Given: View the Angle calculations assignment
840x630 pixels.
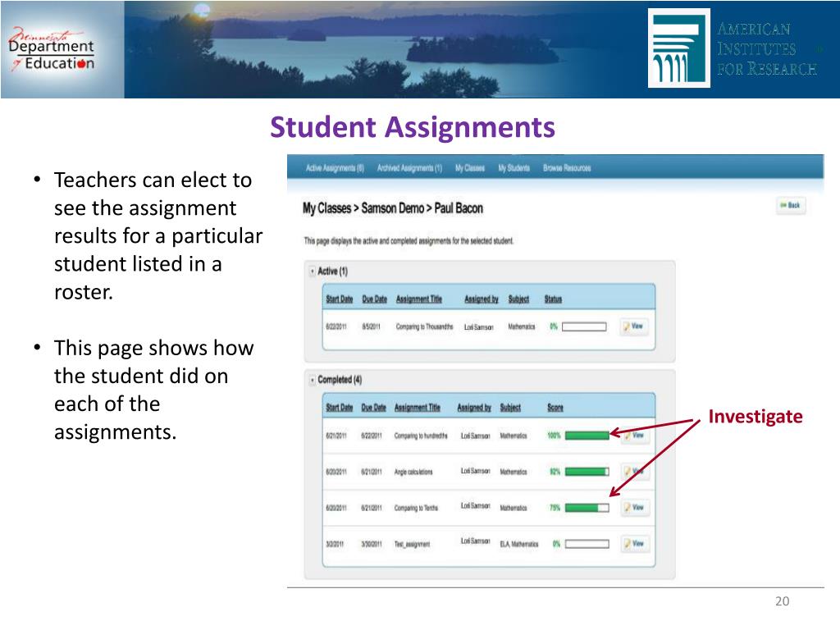Looking at the screenshot, I should (x=635, y=472).
